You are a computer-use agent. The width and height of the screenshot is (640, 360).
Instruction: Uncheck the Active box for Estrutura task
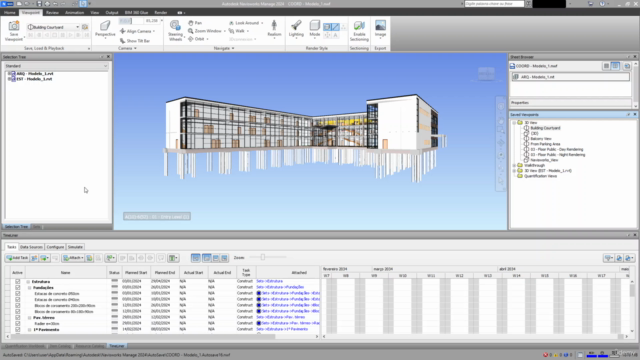coord(18,282)
